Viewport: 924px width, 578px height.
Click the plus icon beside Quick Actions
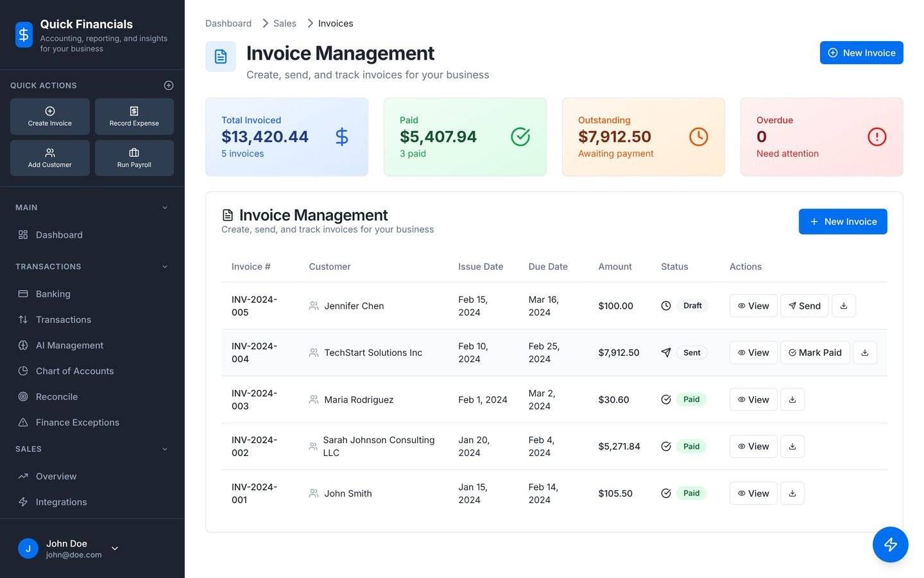point(169,85)
